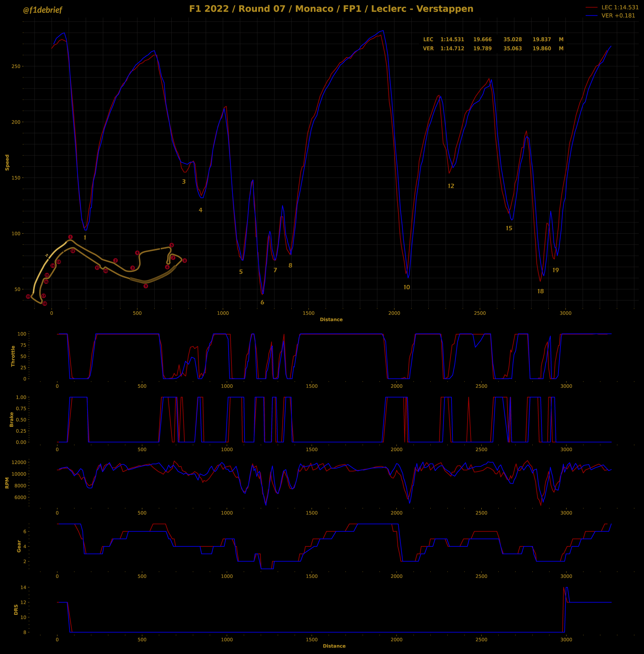The width and height of the screenshot is (644, 654).
Task: Click the VER +0.181 legend entry
Action: click(618, 15)
